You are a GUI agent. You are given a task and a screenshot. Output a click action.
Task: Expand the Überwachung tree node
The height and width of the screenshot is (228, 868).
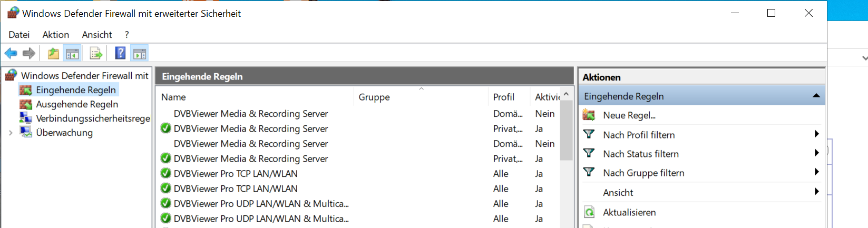[x=11, y=133]
